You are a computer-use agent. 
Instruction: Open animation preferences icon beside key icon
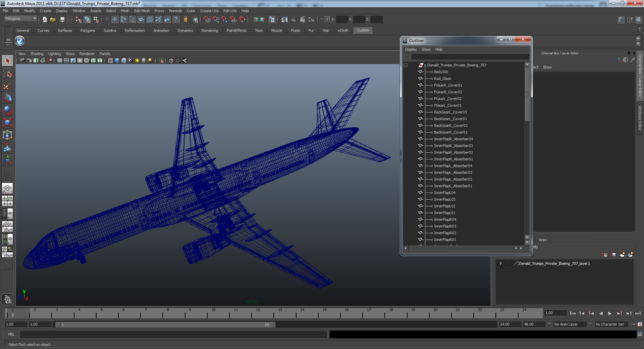point(640,324)
